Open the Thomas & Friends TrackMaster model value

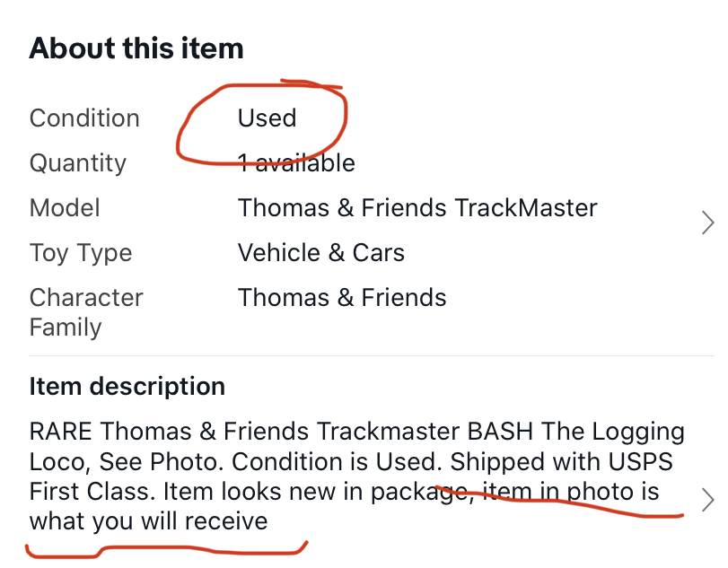click(x=417, y=208)
